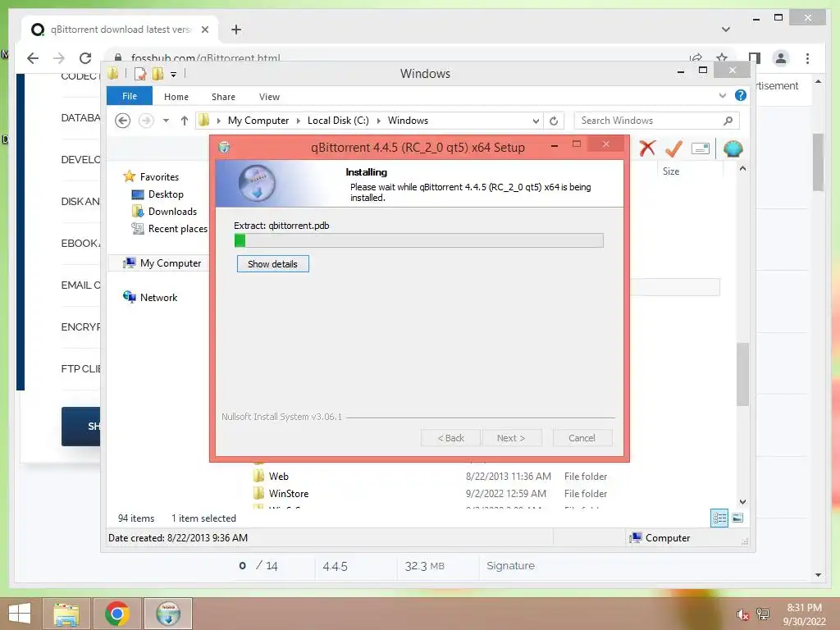Click the Signature column on fosshub
840x630 pixels.
click(510, 566)
